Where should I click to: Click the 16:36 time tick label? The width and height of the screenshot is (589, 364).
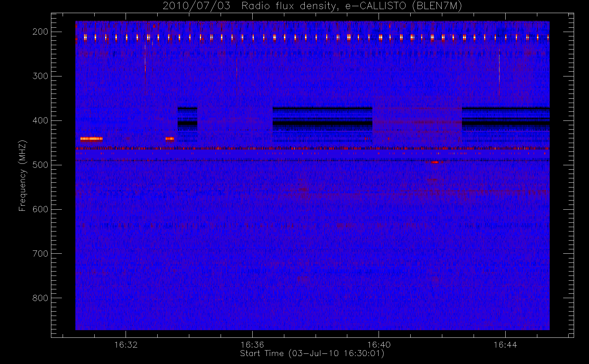[252, 345]
